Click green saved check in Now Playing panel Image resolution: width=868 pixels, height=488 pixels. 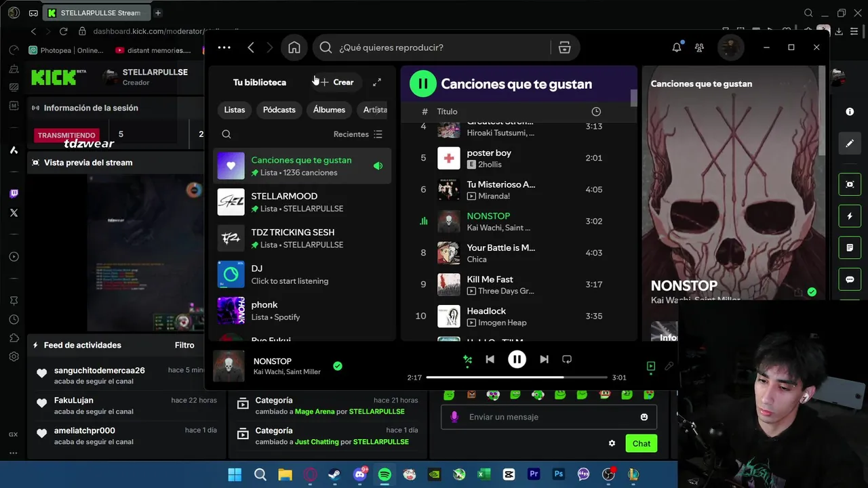click(x=812, y=291)
